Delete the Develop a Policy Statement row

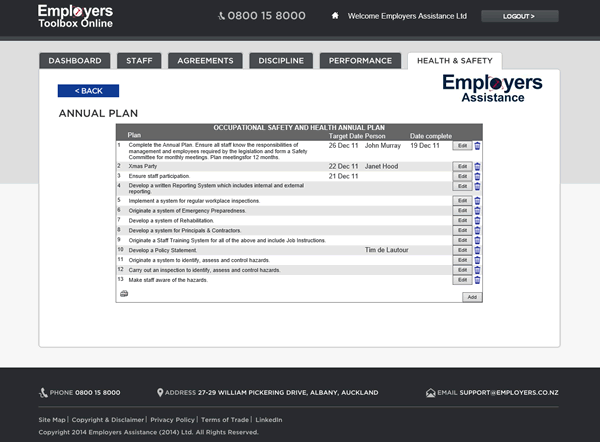click(x=477, y=249)
